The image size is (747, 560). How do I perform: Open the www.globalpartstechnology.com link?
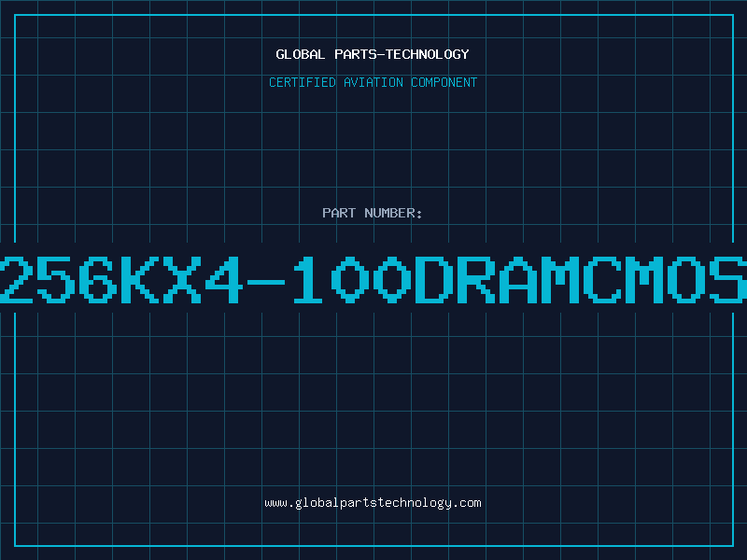coord(373,503)
